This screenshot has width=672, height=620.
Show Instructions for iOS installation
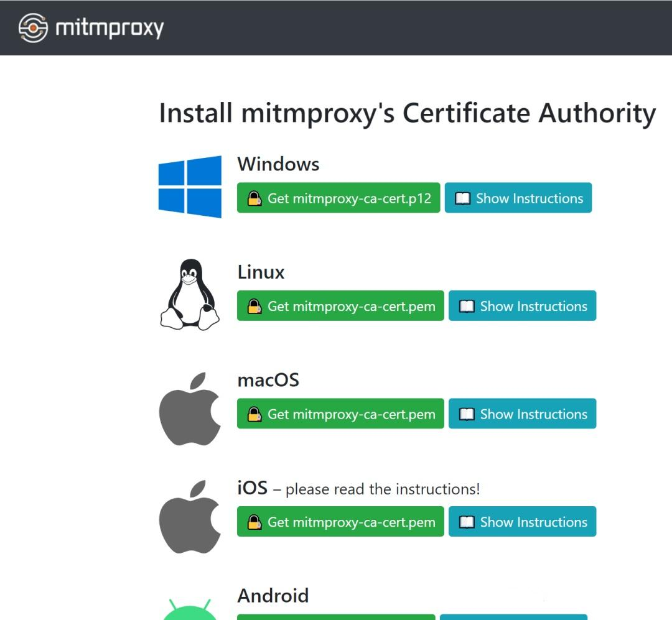[x=523, y=522]
